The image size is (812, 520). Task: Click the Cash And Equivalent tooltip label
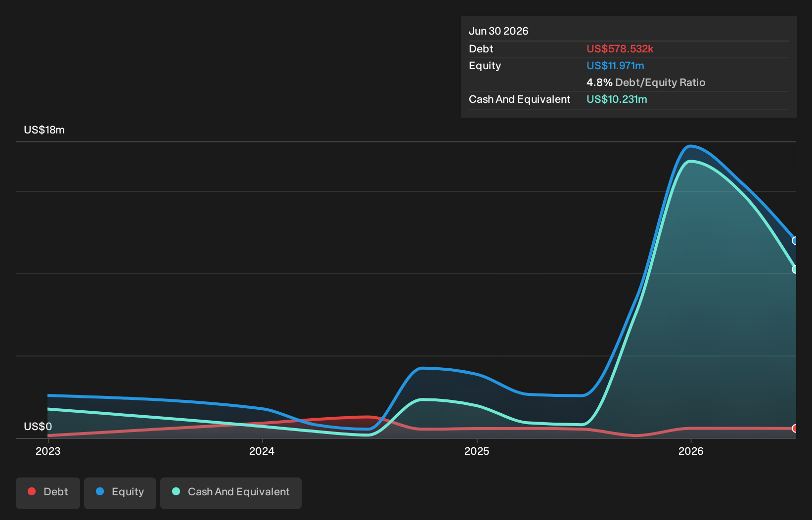pyautogui.click(x=520, y=99)
